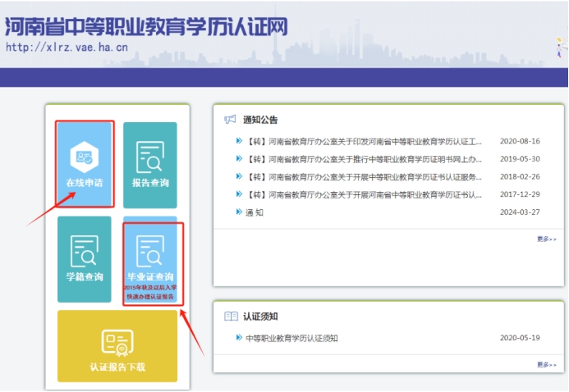This screenshot has height=392, width=569.
Task: Open the 报告查询 report query tile
Action: coord(149,164)
